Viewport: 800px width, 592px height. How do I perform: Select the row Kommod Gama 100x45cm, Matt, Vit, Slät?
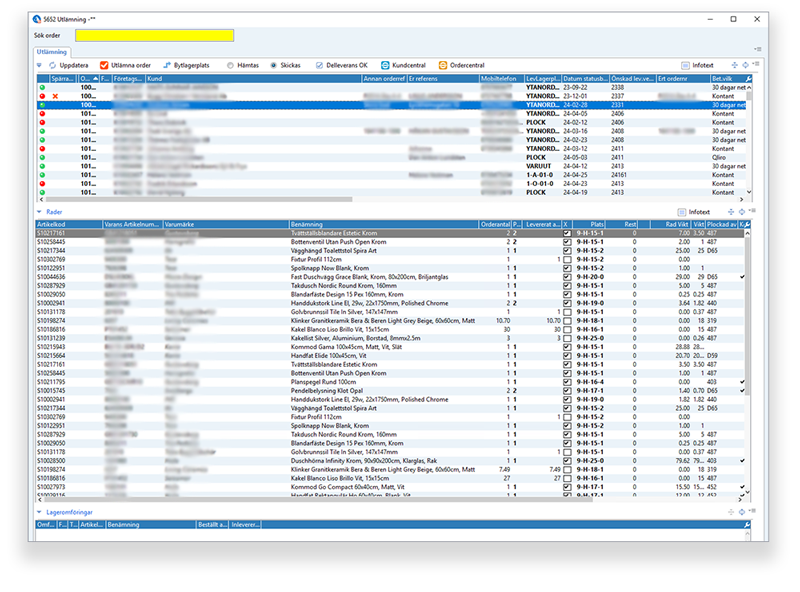[390, 347]
